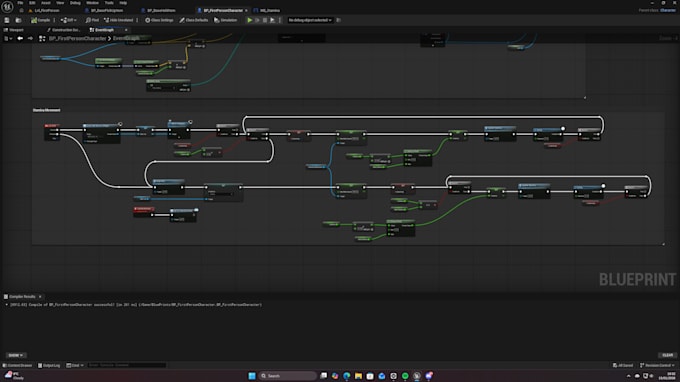Open the Show dropdown in Compiler Results

pos(16,355)
